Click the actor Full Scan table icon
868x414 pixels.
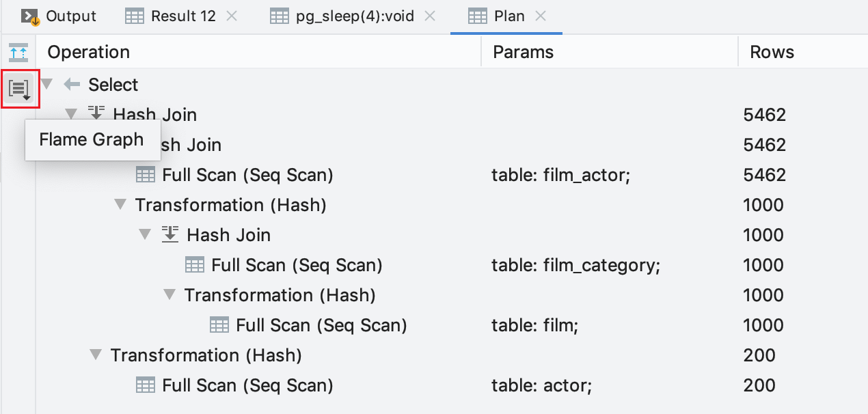[146, 385]
